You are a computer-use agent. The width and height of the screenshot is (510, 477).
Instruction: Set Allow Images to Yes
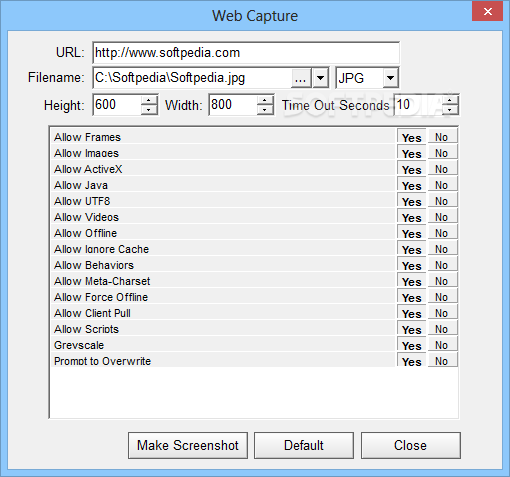point(411,153)
